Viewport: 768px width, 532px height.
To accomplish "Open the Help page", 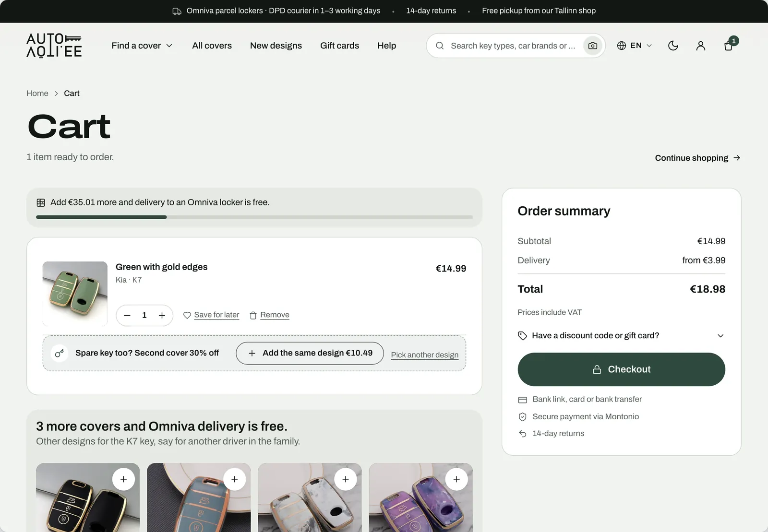I will (x=386, y=46).
